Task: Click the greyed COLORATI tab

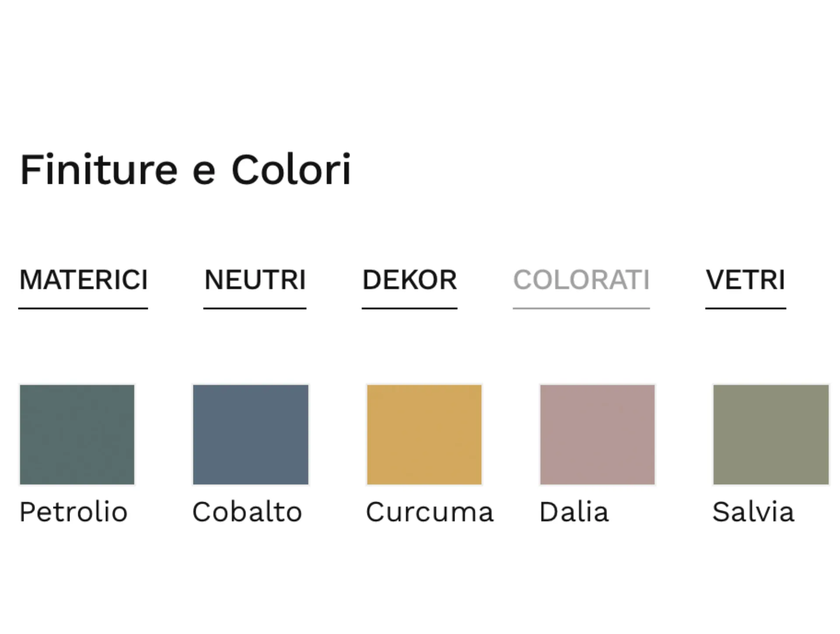Action: (581, 280)
